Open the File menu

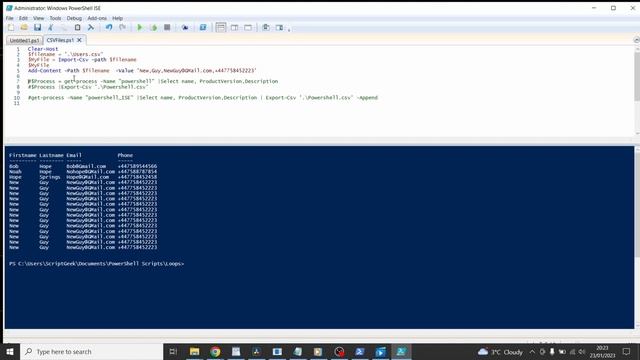[9, 18]
